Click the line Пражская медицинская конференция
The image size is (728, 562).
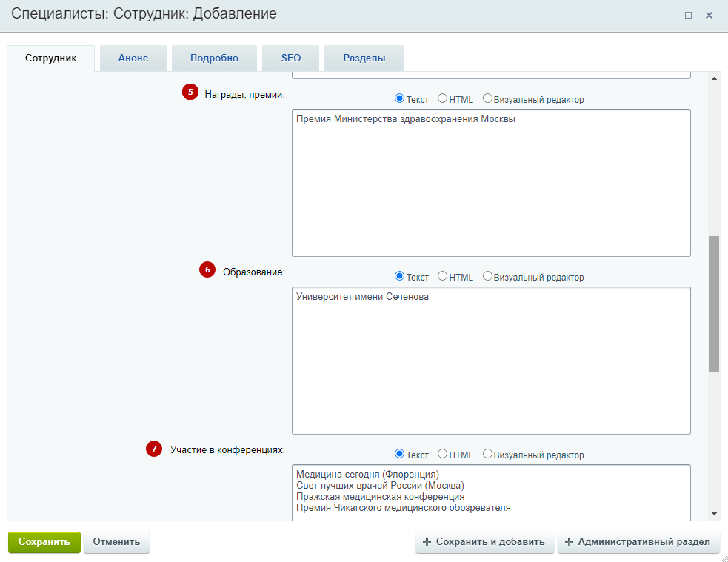tap(380, 497)
